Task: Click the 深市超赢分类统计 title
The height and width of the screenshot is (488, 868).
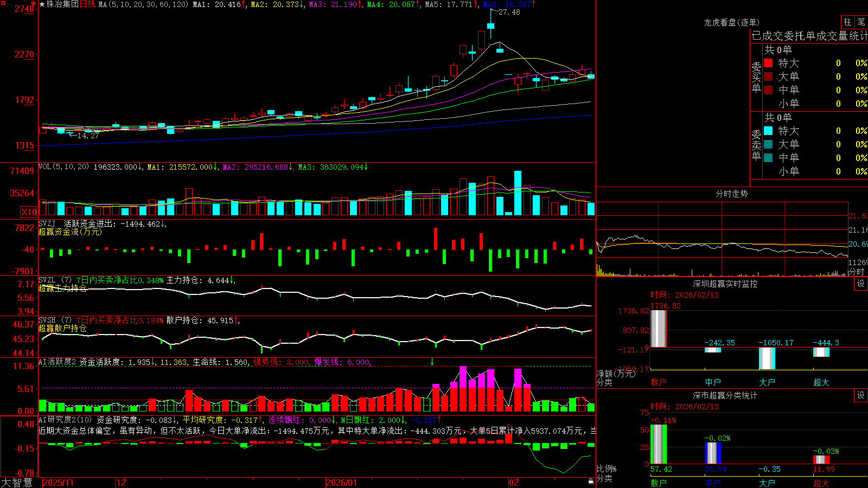Action: (725, 395)
